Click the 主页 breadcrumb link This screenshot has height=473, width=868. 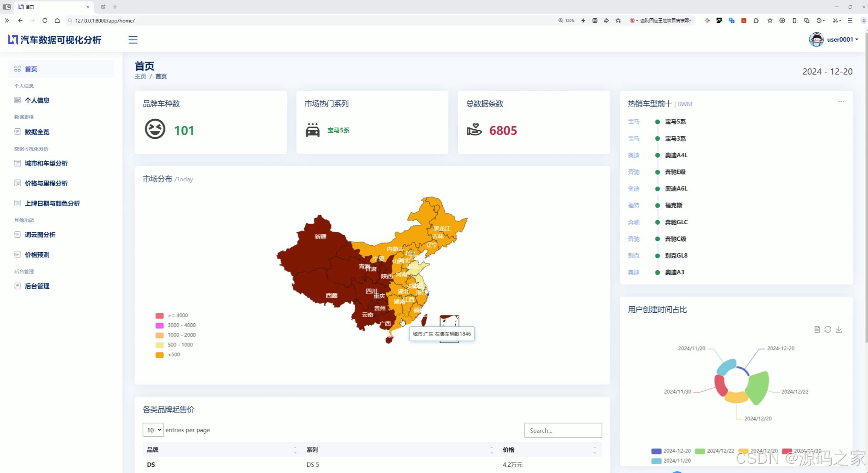pos(140,76)
